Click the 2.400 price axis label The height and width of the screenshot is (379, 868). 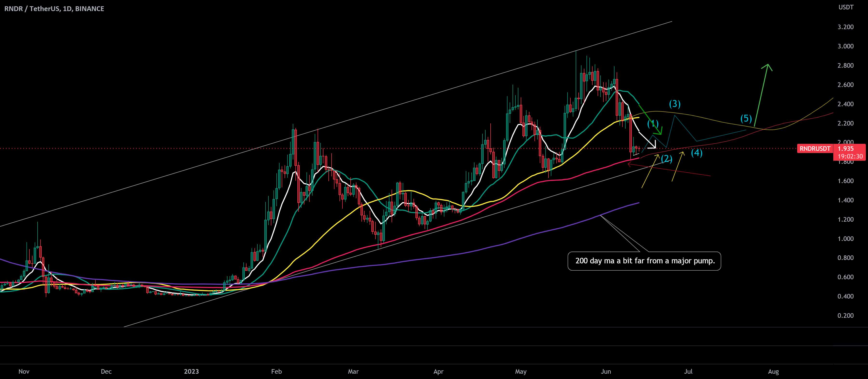point(846,104)
